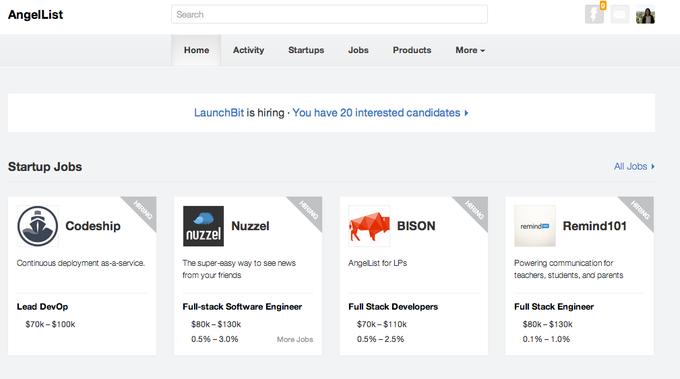Screen dimensions: 680x379
Task: Click 'AngelList for LPs' description
Action: [378, 263]
